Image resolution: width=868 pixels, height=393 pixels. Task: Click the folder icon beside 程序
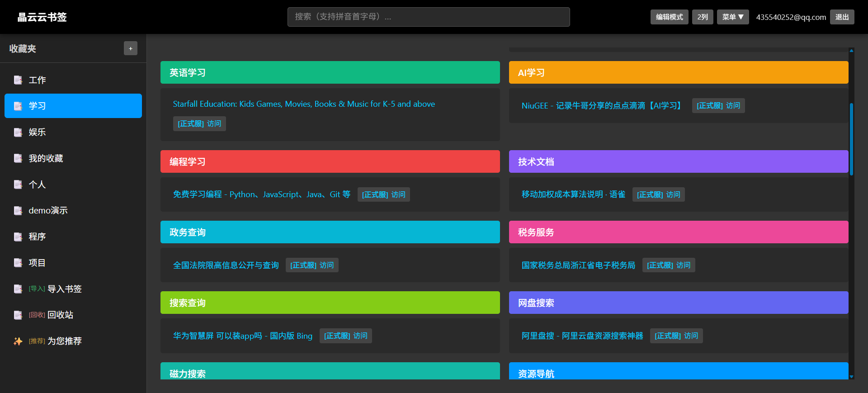click(x=18, y=237)
